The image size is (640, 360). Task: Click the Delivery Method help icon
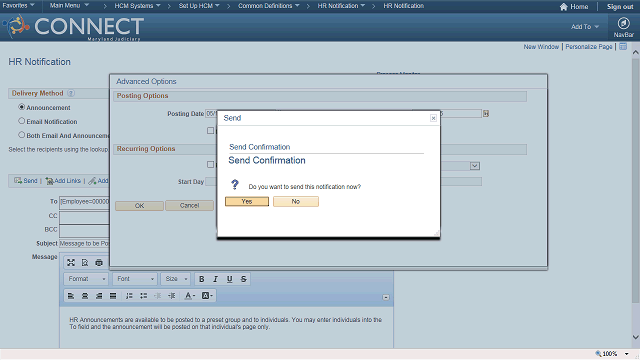pos(71,93)
